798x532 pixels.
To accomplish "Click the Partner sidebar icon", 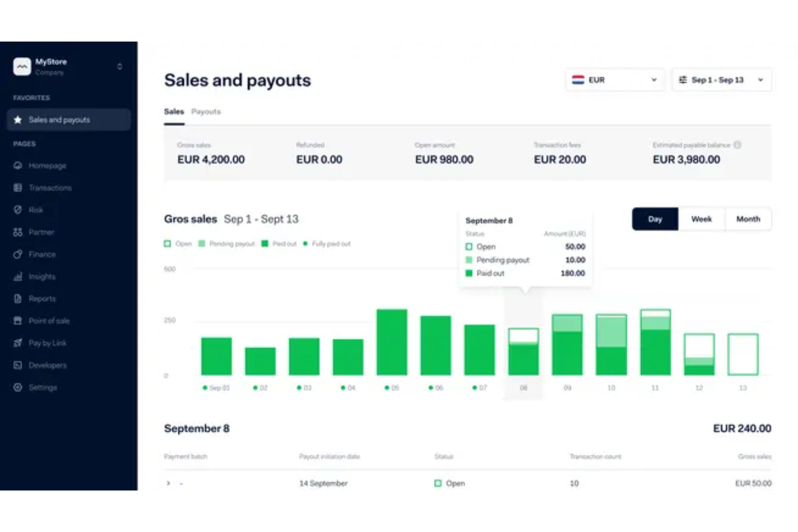I will pyautogui.click(x=18, y=232).
